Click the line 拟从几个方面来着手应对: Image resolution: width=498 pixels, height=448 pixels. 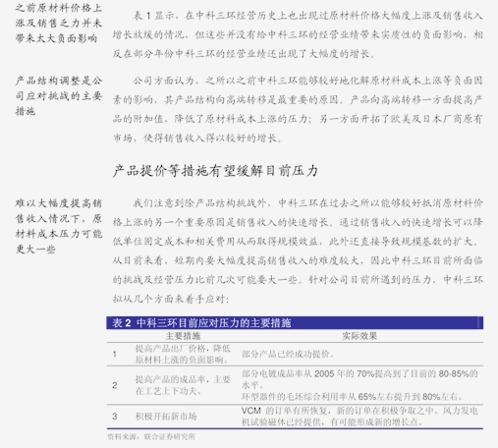tap(171, 299)
